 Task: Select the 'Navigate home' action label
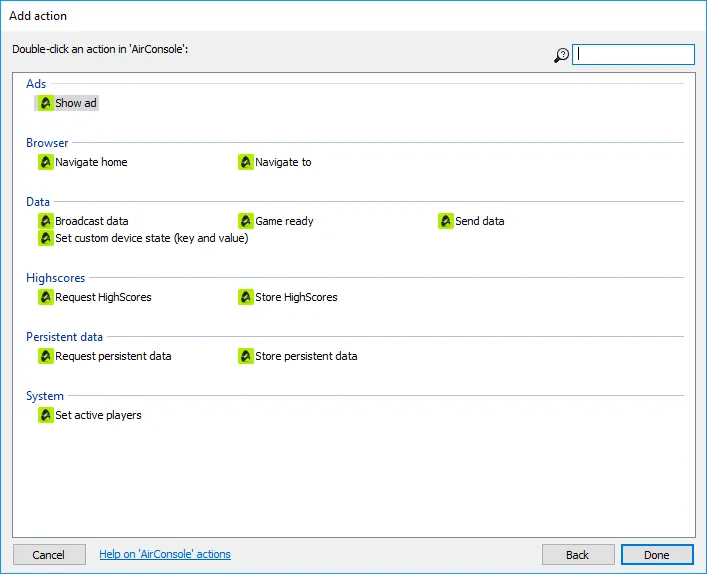tap(91, 162)
